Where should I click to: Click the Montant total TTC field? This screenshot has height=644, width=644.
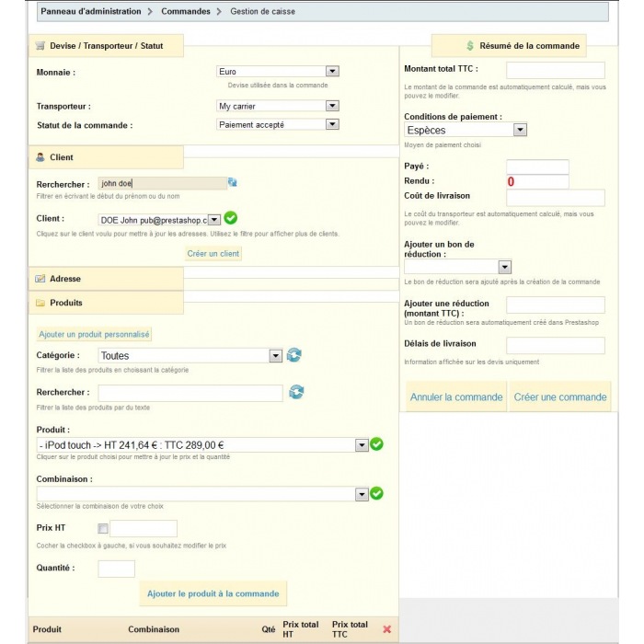click(556, 70)
